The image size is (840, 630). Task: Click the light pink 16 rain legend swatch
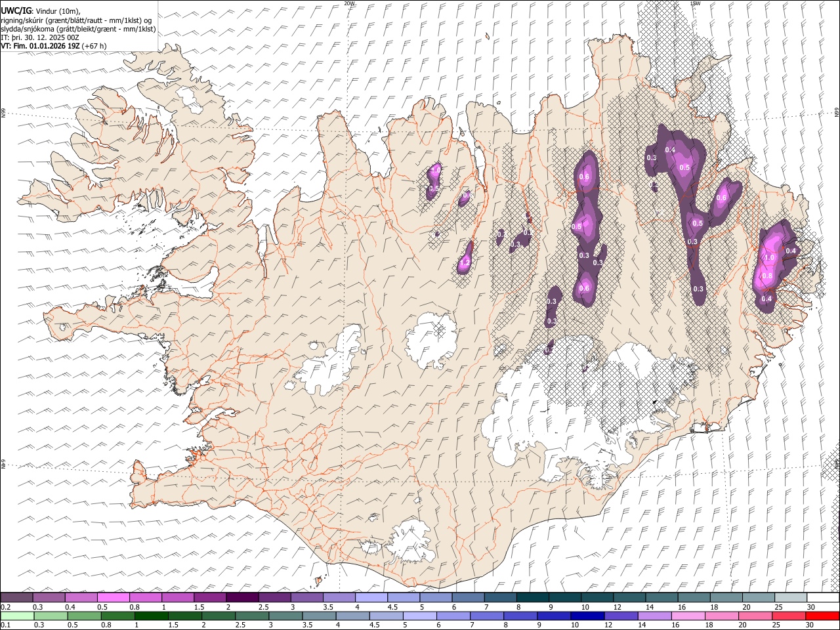[688, 616]
